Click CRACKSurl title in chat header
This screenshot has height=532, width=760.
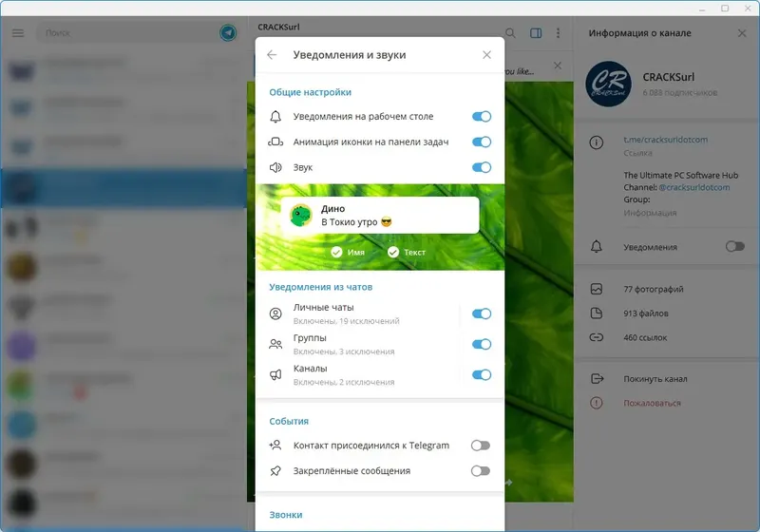point(278,27)
